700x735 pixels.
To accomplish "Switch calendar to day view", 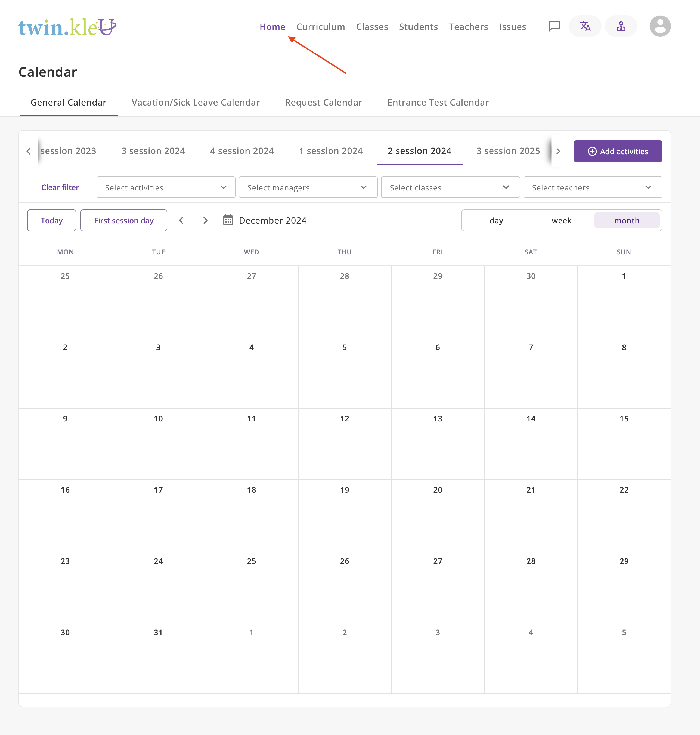I will [496, 221].
